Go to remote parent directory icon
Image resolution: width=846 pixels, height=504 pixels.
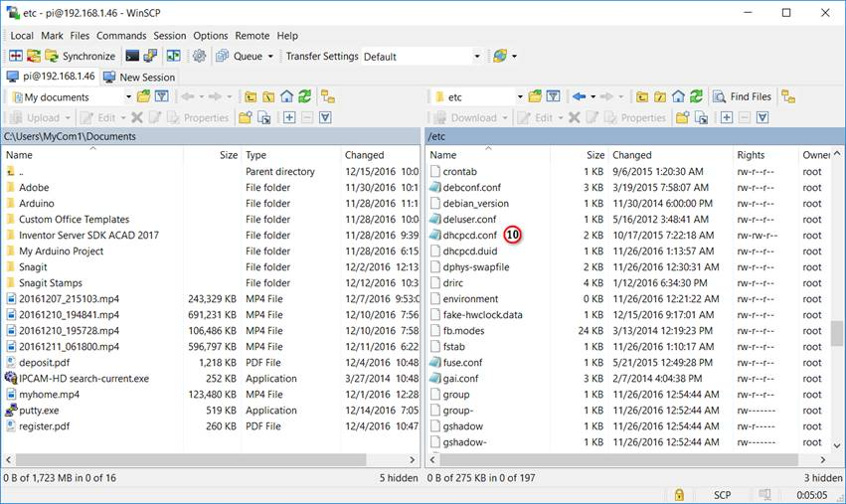642,97
